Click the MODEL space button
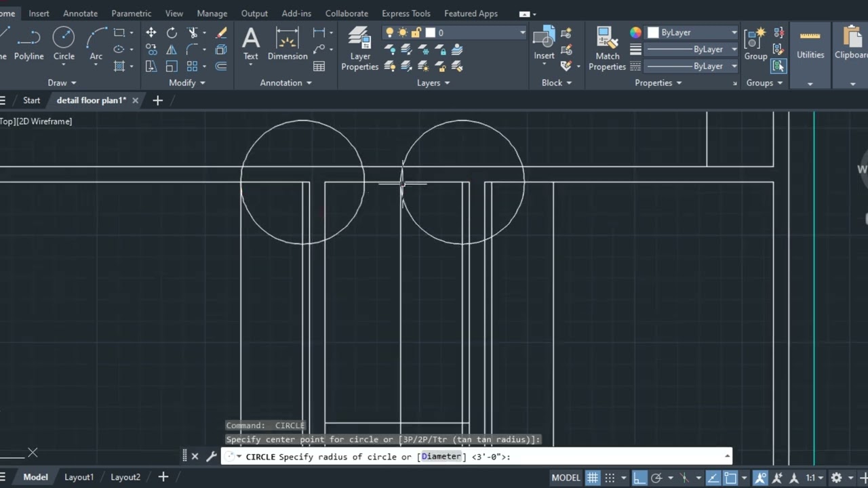 coord(566,477)
